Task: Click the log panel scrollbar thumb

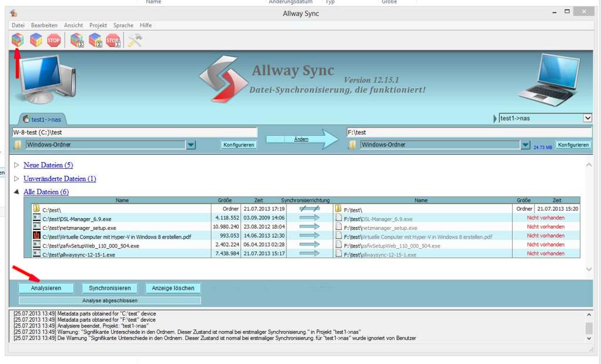Action: pyautogui.click(x=589, y=328)
